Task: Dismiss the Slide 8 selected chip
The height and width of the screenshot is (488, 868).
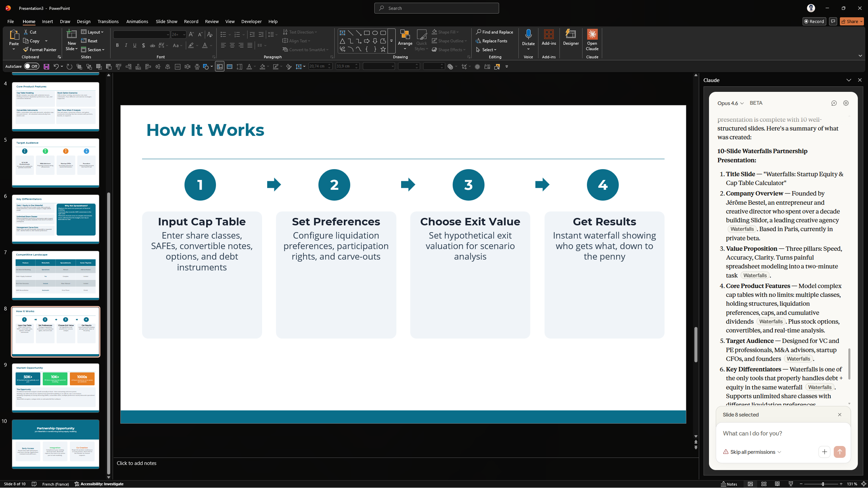Action: coord(840,415)
